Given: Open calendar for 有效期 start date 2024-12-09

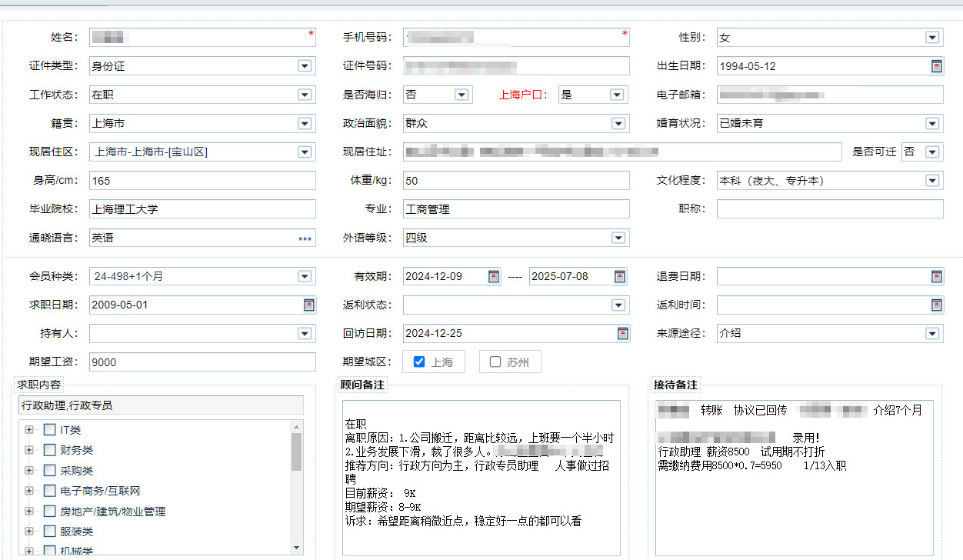Looking at the screenshot, I should point(494,277).
